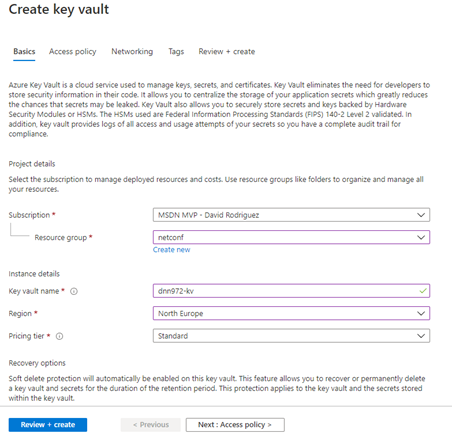This screenshot has width=452, height=441.
Task: Click the key vault name input field
Action: point(291,291)
